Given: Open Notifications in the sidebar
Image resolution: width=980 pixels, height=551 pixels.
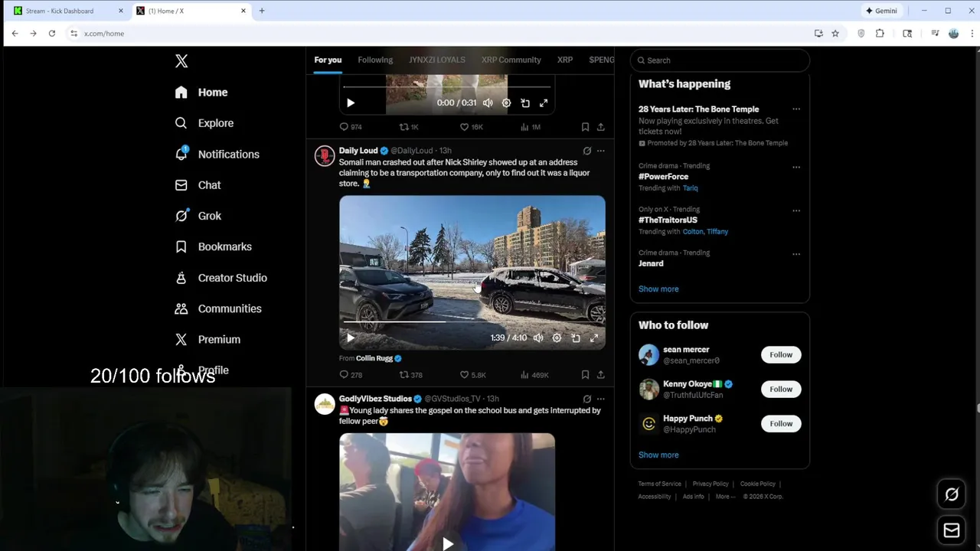Looking at the screenshot, I should coord(217,155).
